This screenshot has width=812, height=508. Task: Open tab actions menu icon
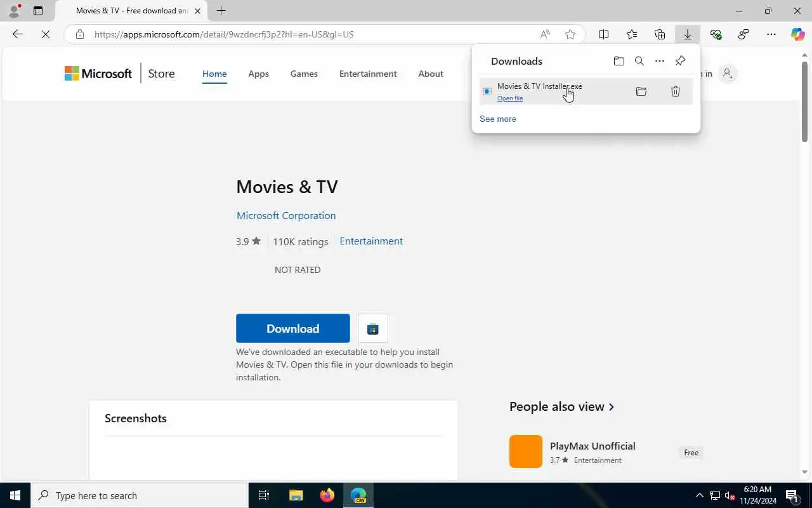(x=38, y=11)
